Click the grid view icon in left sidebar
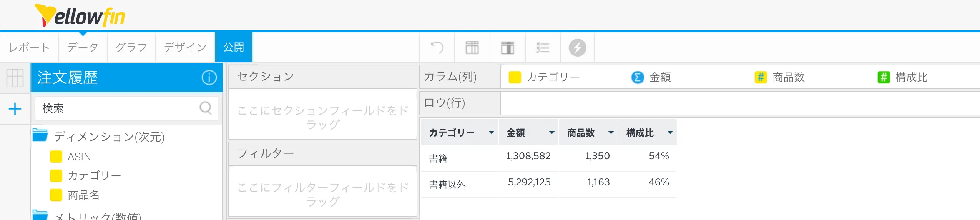980x220 pixels. (15, 78)
